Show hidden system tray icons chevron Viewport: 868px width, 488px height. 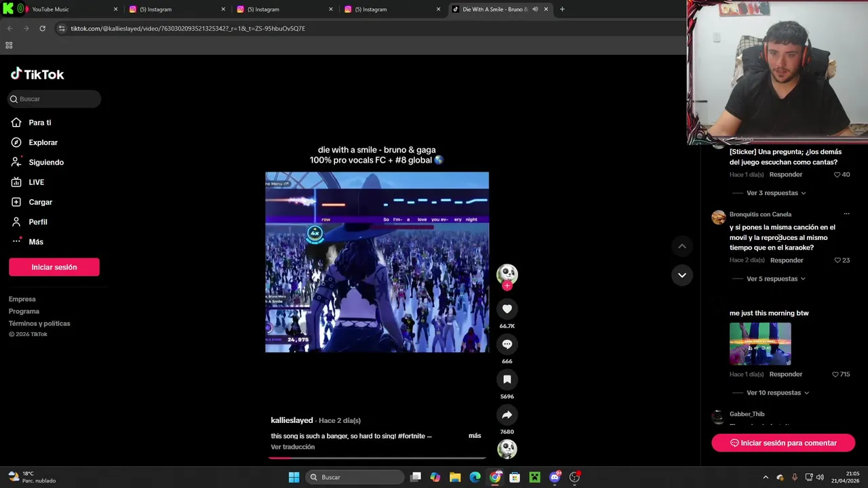(x=766, y=477)
